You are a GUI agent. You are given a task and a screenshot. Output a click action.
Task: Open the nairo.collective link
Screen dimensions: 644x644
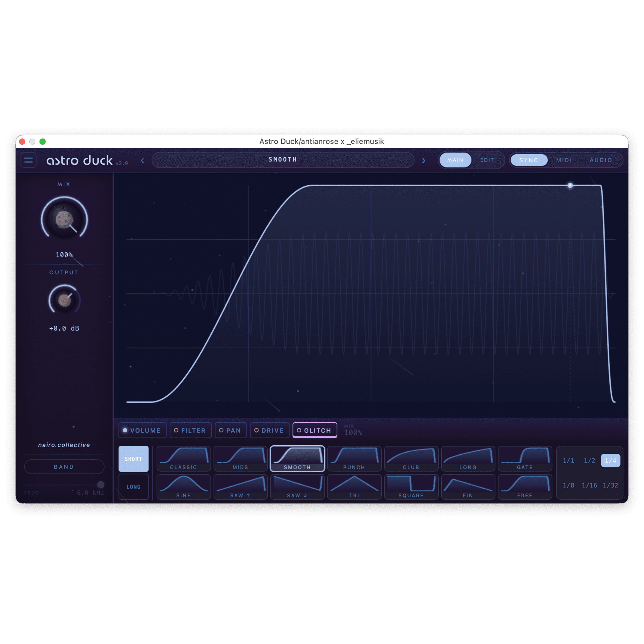pos(64,445)
